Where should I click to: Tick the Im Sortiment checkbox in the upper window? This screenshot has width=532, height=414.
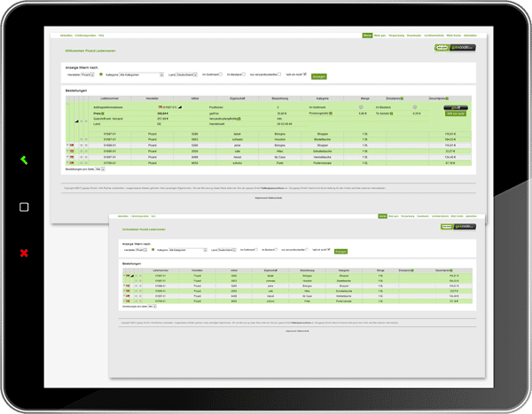click(221, 74)
